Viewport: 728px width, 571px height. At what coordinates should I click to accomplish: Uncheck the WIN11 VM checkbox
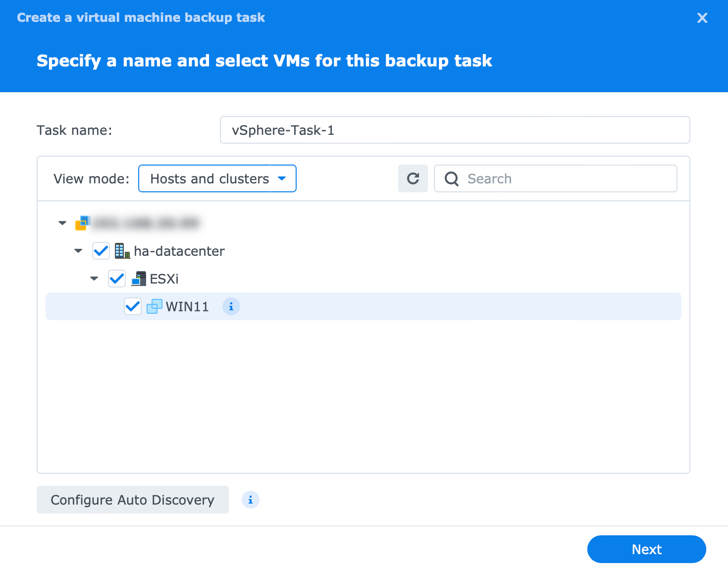click(133, 306)
